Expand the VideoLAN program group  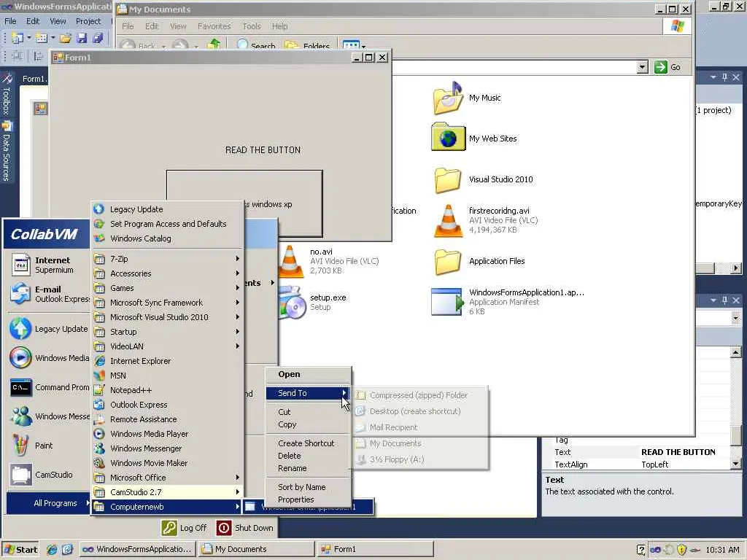coord(167,346)
